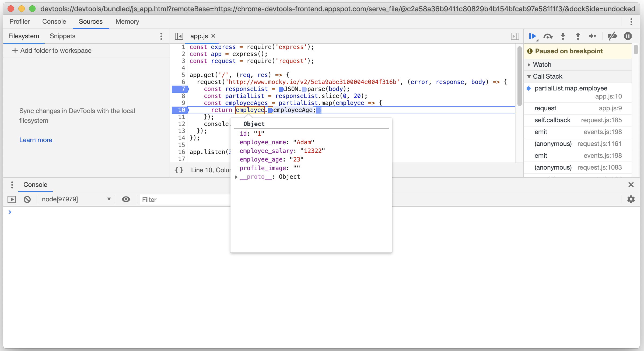Resume script execution past the breakpoint
Screen dimensions: 644x351
tap(533, 36)
